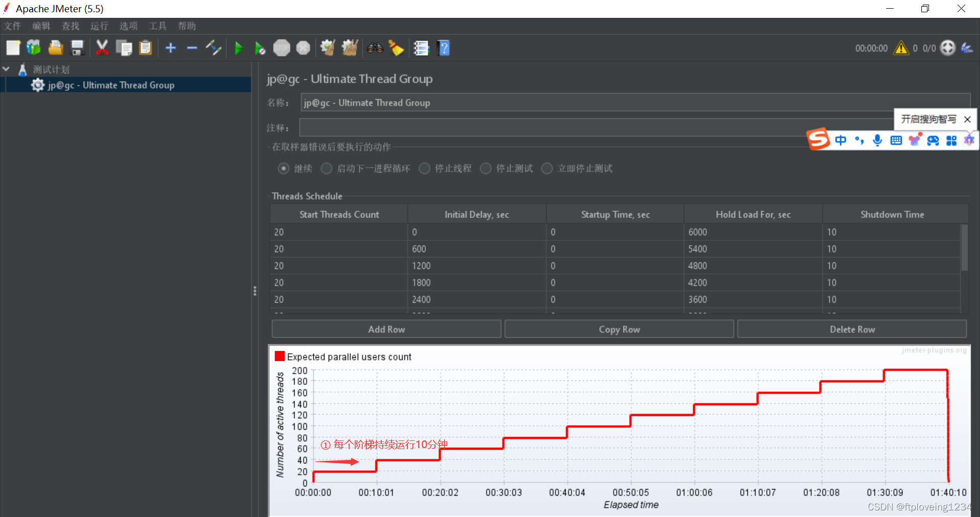The image size is (980, 517).
Task: Start the test with green play icon
Action: tap(238, 48)
